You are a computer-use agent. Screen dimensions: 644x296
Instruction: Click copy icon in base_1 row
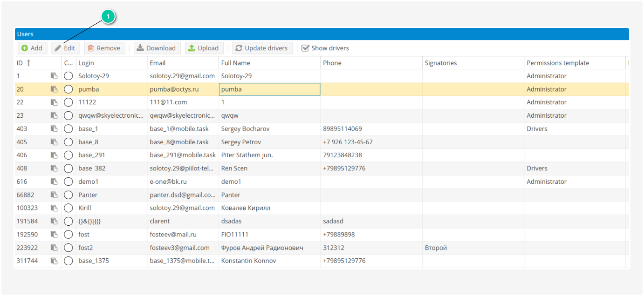pos(54,129)
